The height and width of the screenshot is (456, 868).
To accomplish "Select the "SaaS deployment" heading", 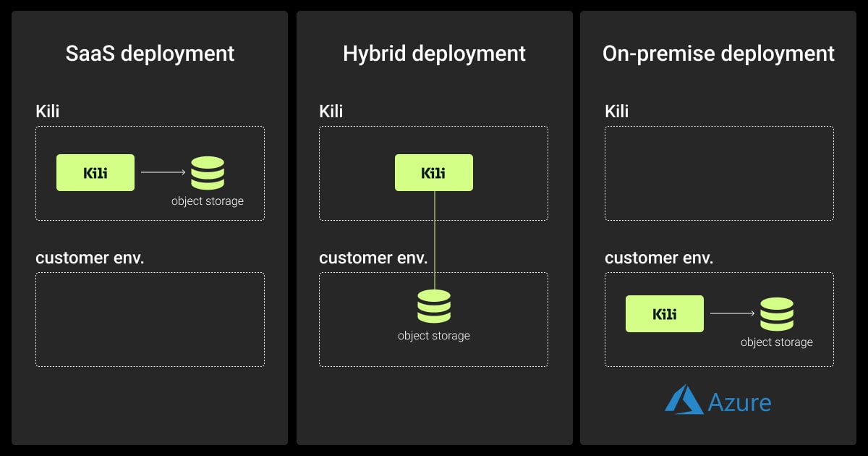I will pos(150,54).
